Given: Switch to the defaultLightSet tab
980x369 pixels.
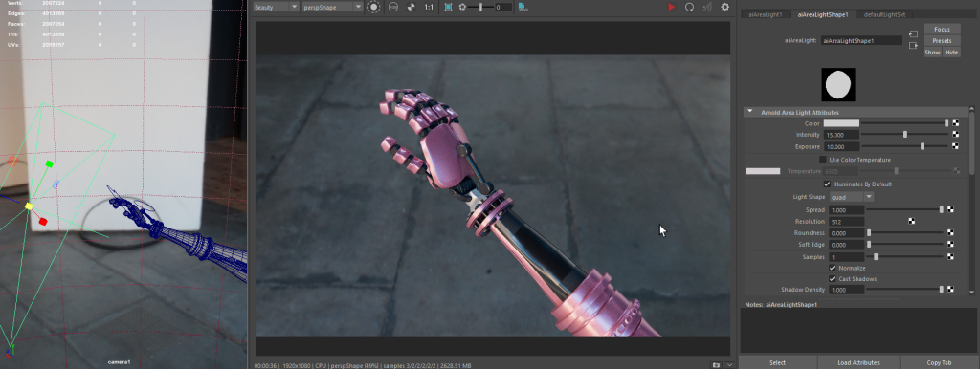Looking at the screenshot, I should [x=880, y=14].
